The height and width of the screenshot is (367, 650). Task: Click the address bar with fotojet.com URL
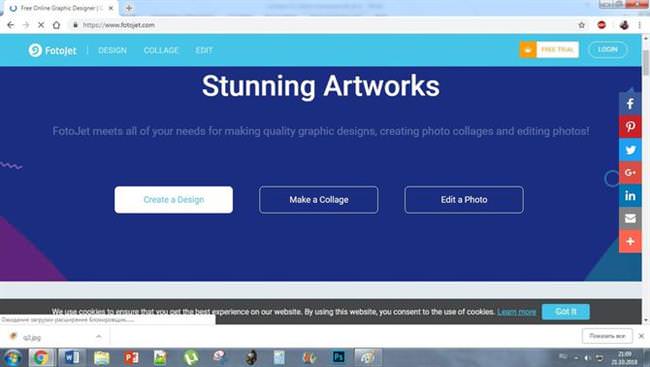click(x=323, y=25)
